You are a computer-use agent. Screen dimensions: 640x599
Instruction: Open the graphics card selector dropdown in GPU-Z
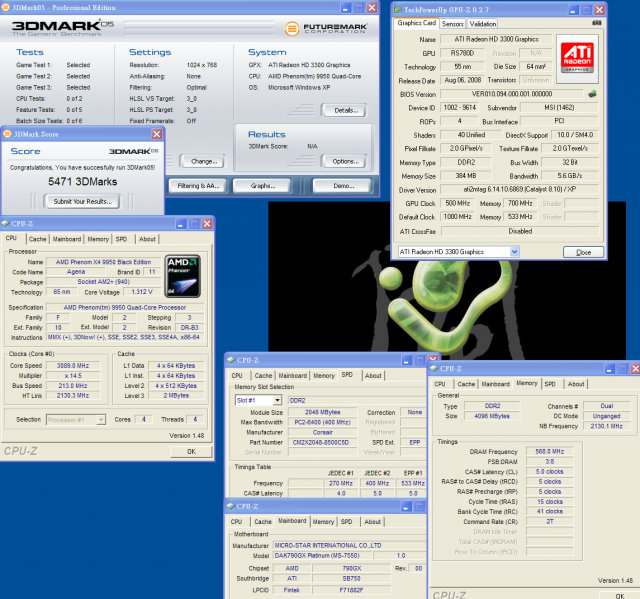(x=514, y=252)
